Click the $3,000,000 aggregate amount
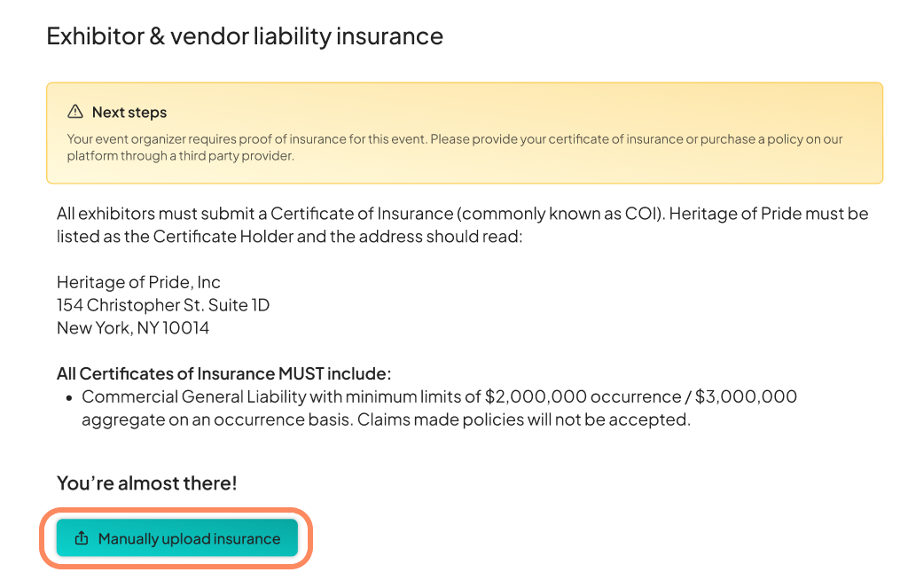 click(745, 396)
